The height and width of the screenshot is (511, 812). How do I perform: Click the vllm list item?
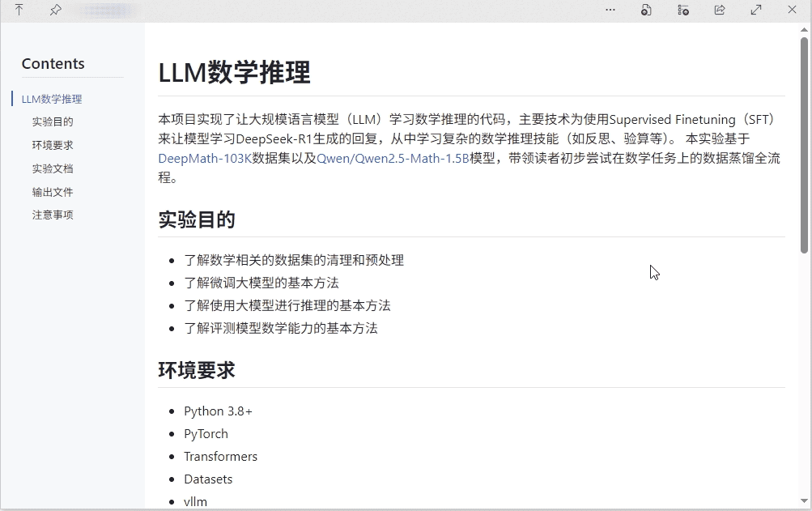195,501
